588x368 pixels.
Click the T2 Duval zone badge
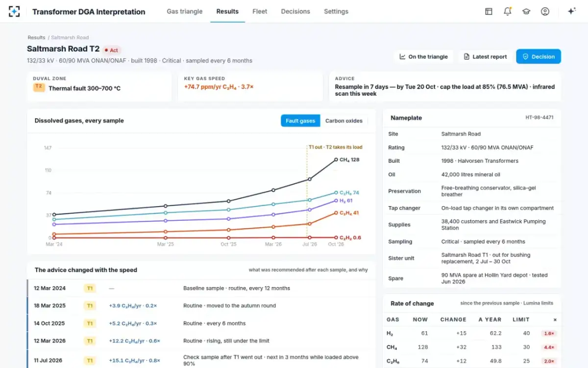click(39, 87)
